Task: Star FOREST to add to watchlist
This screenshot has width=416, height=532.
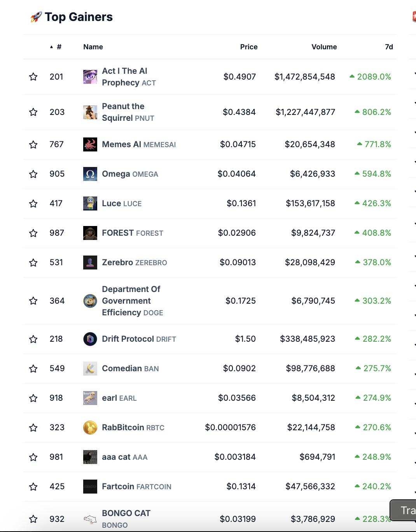Action: coord(33,233)
